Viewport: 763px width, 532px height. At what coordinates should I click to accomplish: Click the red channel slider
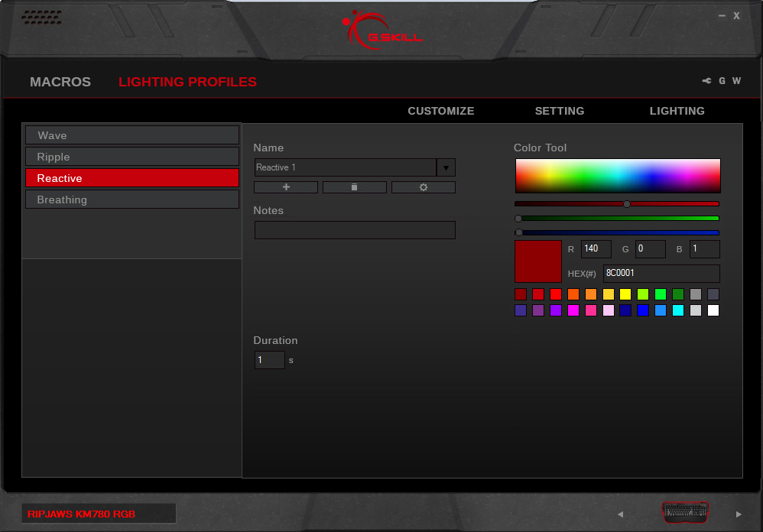coord(616,204)
